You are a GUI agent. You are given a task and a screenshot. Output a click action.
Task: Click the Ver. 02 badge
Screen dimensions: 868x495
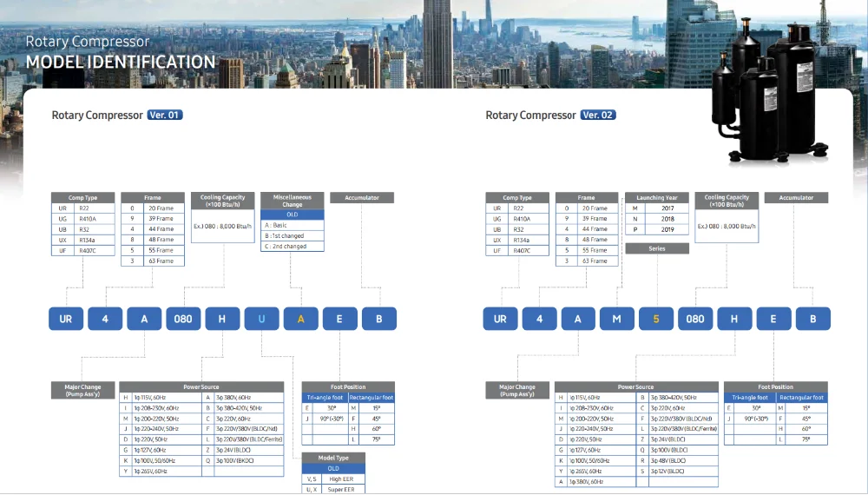click(x=598, y=115)
